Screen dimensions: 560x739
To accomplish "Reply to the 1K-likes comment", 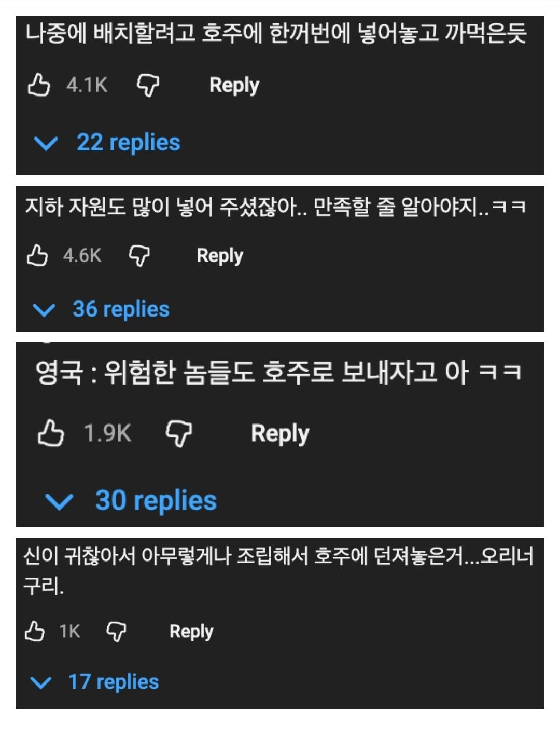I will point(191,631).
